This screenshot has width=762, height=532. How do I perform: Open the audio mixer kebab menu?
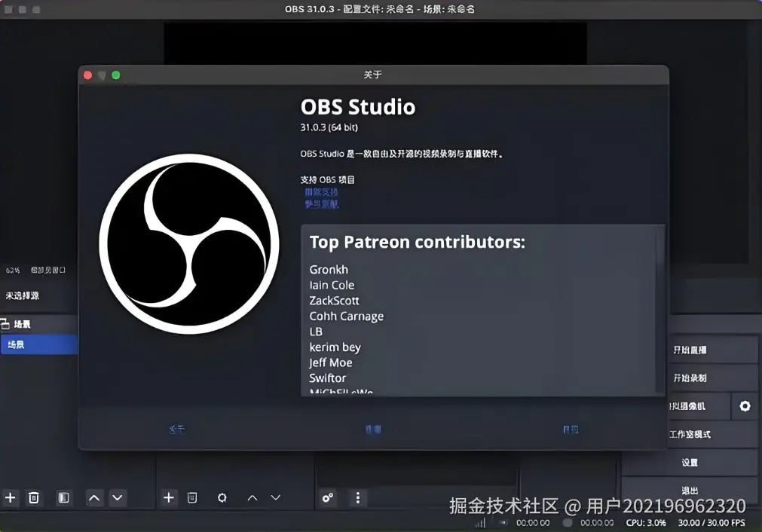click(357, 498)
